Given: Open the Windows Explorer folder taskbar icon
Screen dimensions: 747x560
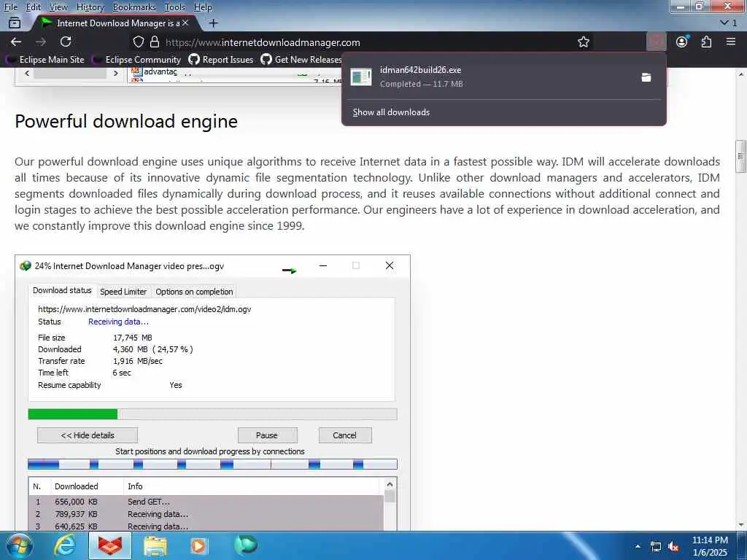Looking at the screenshot, I should 155,546.
